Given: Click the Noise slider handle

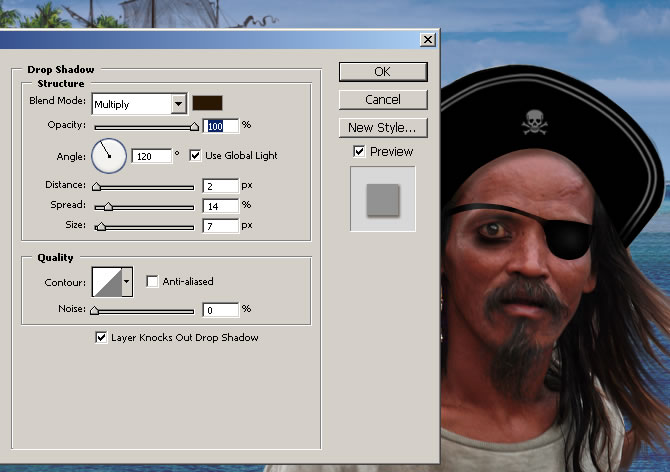Looking at the screenshot, I should [x=94, y=311].
